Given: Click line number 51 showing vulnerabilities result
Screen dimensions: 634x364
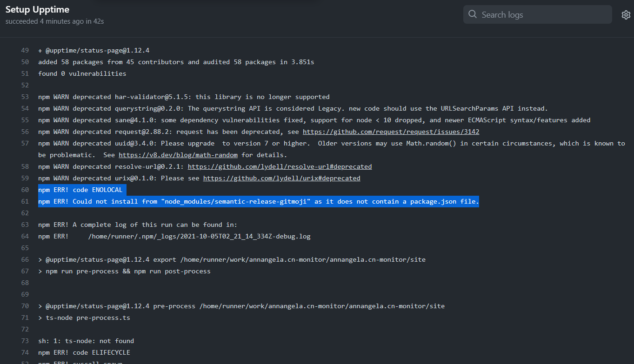Looking at the screenshot, I should point(24,73).
